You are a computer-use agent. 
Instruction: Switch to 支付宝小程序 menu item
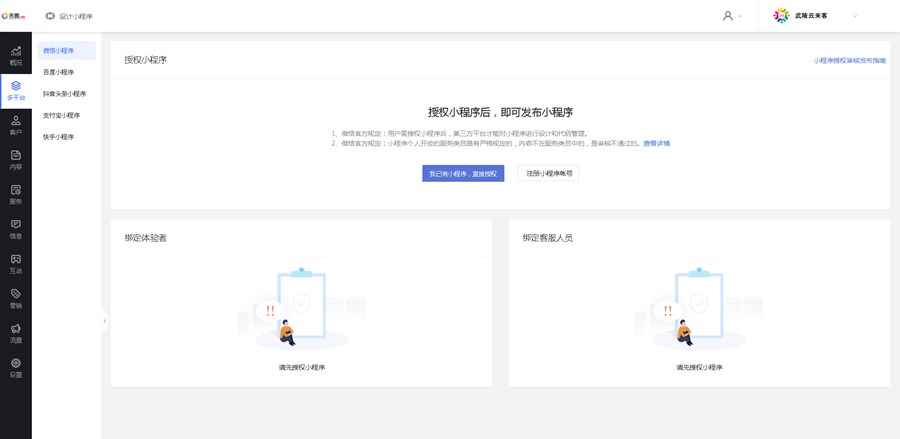[61, 115]
